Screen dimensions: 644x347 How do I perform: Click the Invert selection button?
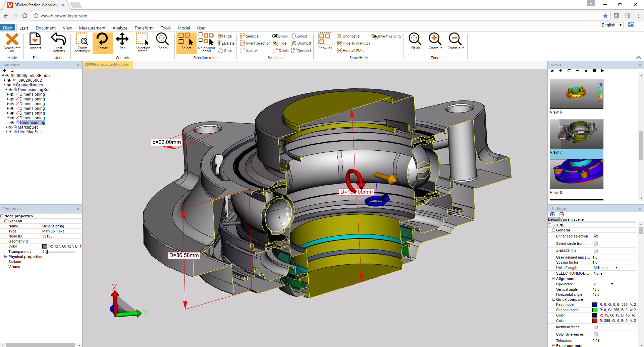point(255,43)
